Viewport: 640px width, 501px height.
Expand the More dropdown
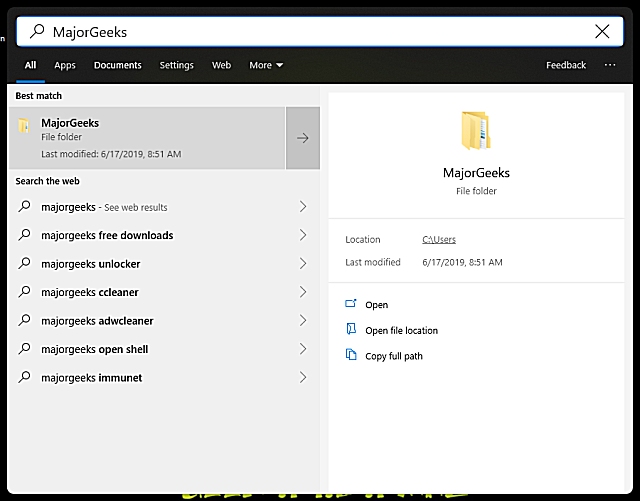tap(266, 65)
